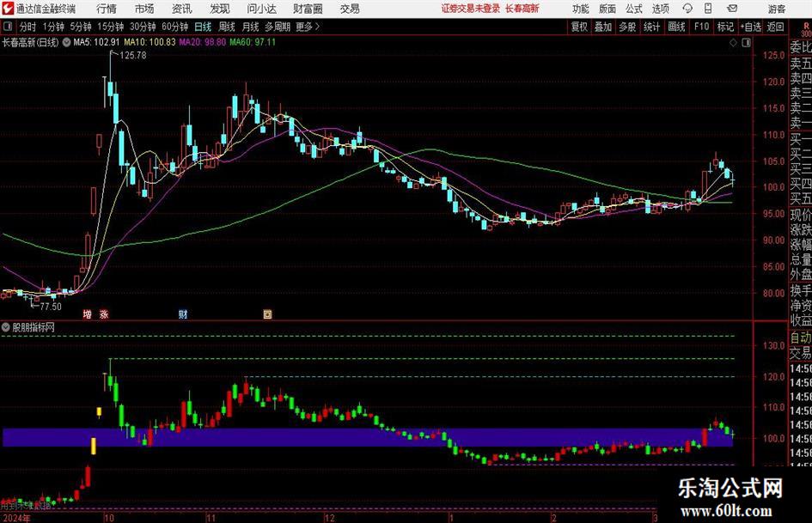812x523 pixels.
Task: Click the mobile phone icon in top bar
Action: coord(708,9)
